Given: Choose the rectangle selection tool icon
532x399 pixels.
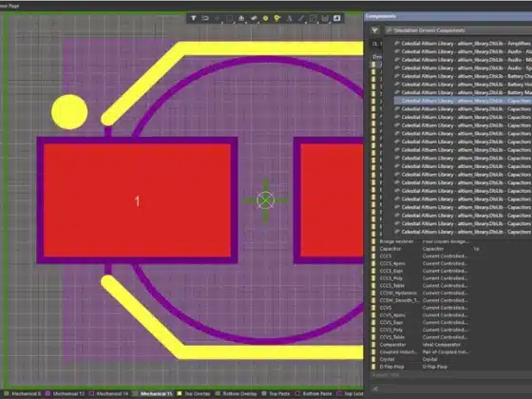Looking at the screenshot, I should point(229,18).
